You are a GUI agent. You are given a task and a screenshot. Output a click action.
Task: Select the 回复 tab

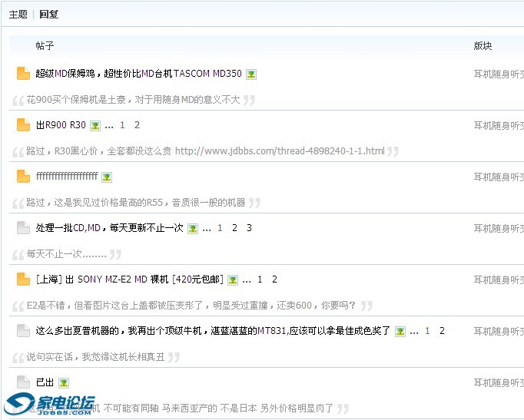click(48, 14)
